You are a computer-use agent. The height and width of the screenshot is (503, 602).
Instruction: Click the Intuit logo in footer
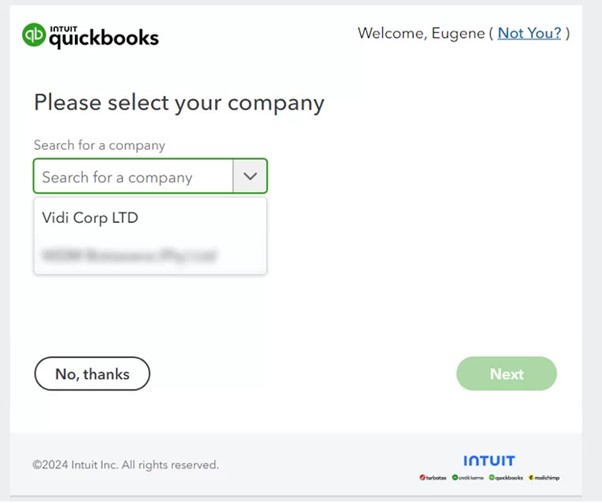[x=488, y=460]
